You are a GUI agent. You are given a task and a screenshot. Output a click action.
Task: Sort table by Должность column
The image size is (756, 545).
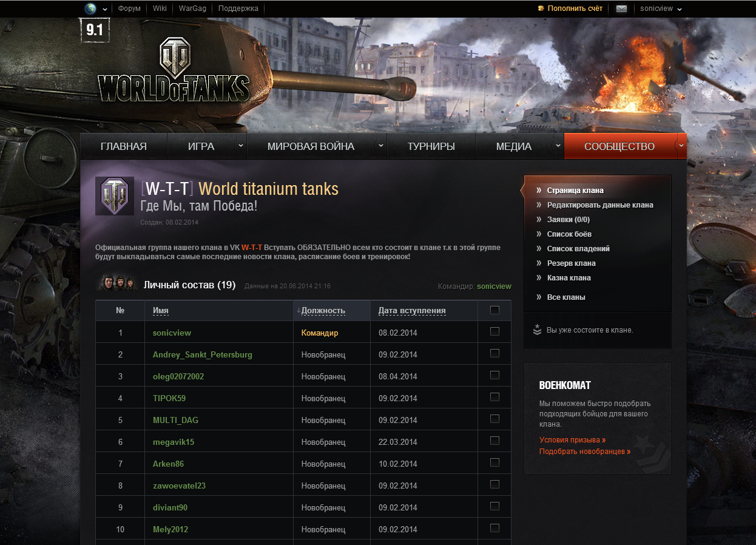click(x=323, y=311)
